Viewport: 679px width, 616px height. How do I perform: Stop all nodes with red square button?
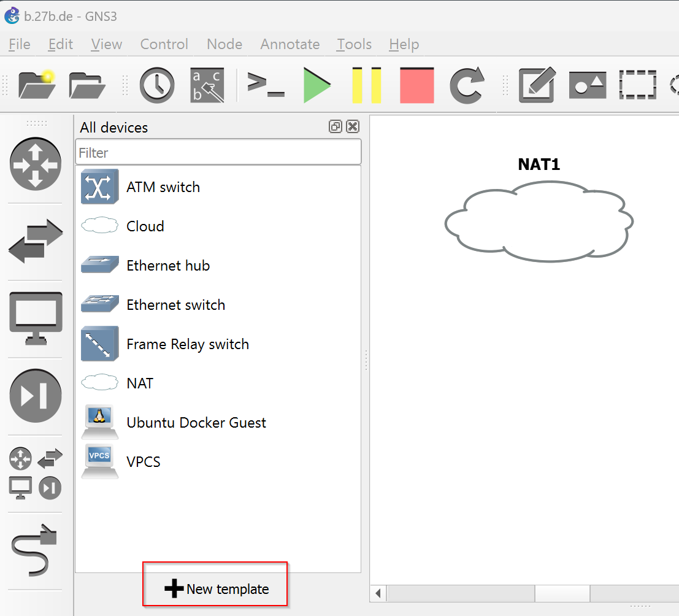pyautogui.click(x=417, y=85)
